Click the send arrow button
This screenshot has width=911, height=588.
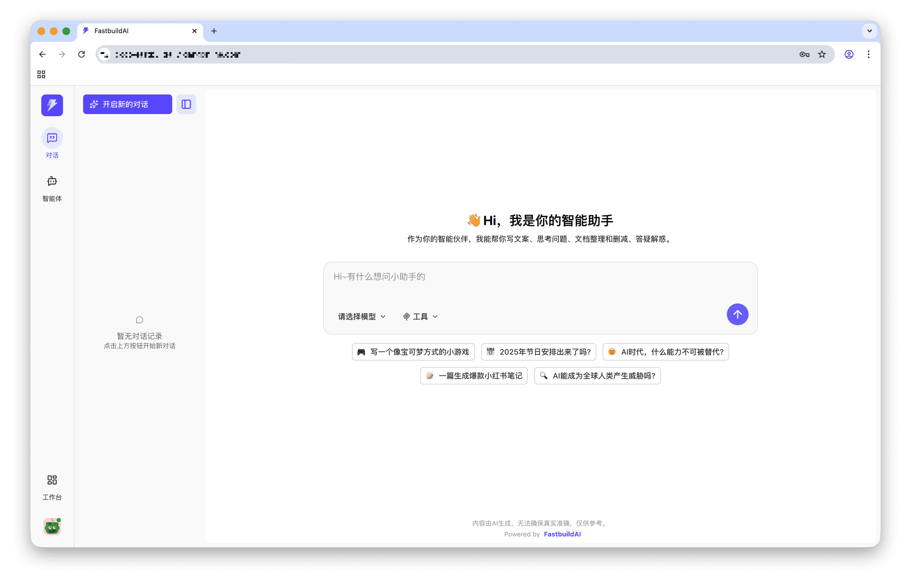pos(737,314)
